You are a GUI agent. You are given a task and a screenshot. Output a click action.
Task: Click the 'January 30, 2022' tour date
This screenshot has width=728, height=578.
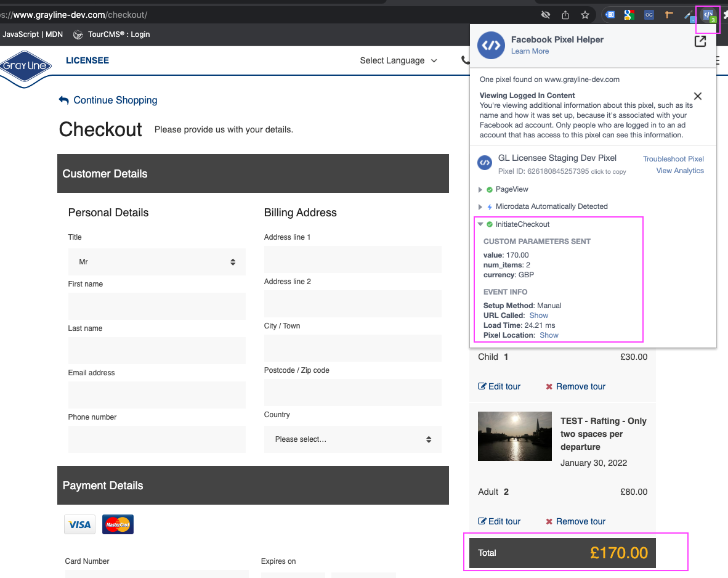pos(593,463)
